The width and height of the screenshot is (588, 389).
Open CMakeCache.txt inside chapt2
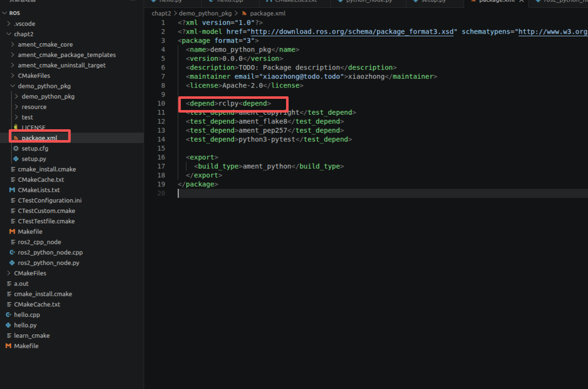click(41, 180)
